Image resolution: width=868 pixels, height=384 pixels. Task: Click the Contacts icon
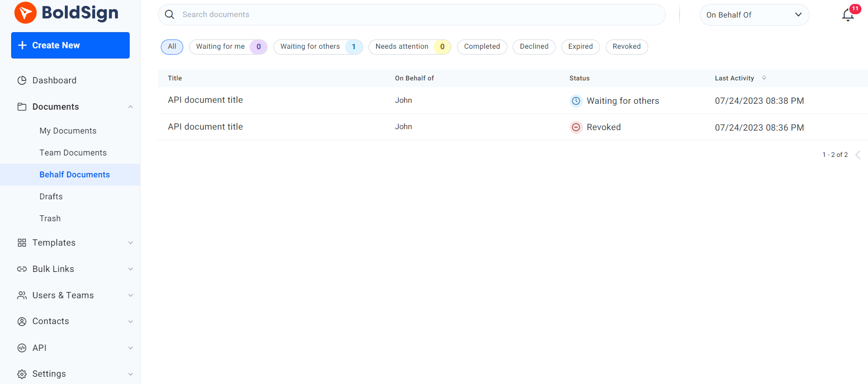tap(22, 322)
